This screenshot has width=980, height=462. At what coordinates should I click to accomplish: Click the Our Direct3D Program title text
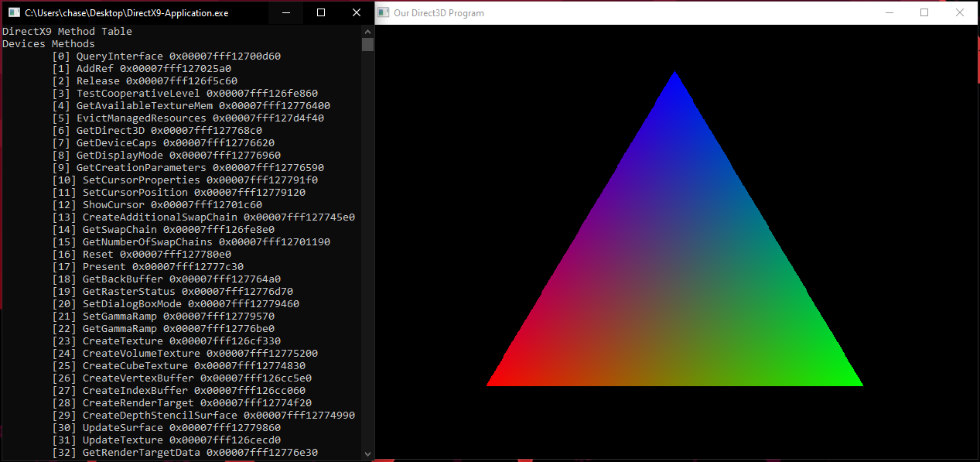click(x=438, y=13)
